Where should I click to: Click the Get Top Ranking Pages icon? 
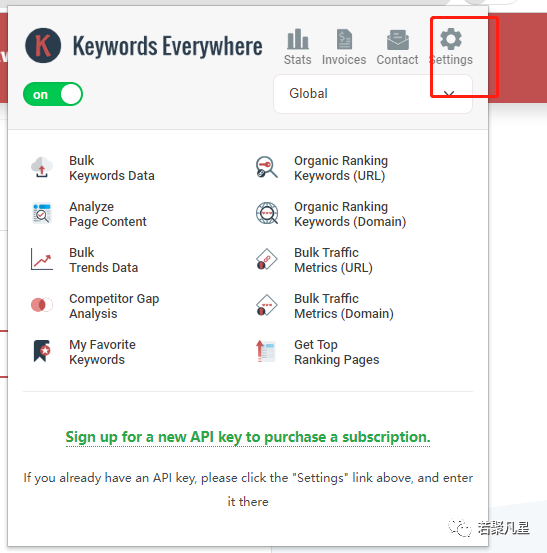[266, 351]
